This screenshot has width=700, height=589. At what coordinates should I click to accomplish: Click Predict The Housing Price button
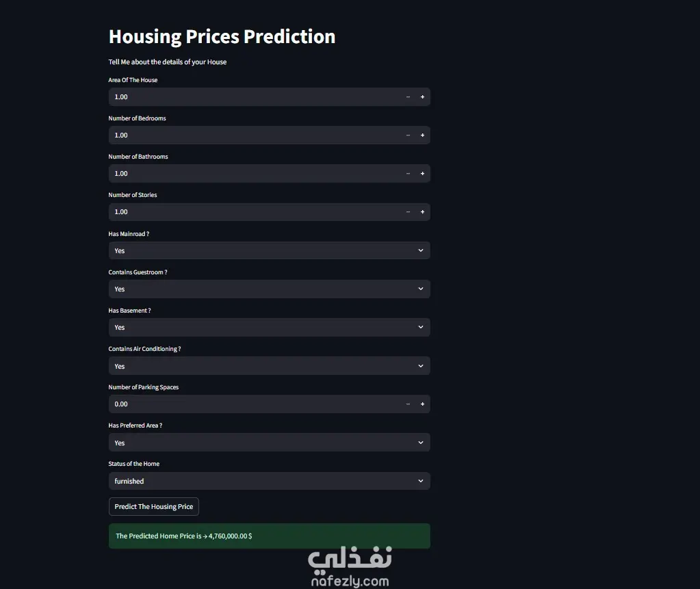coord(153,506)
